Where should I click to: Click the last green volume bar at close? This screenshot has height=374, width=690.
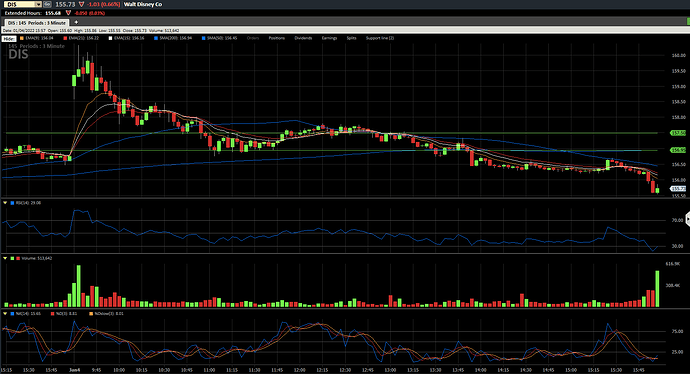[x=657, y=289]
